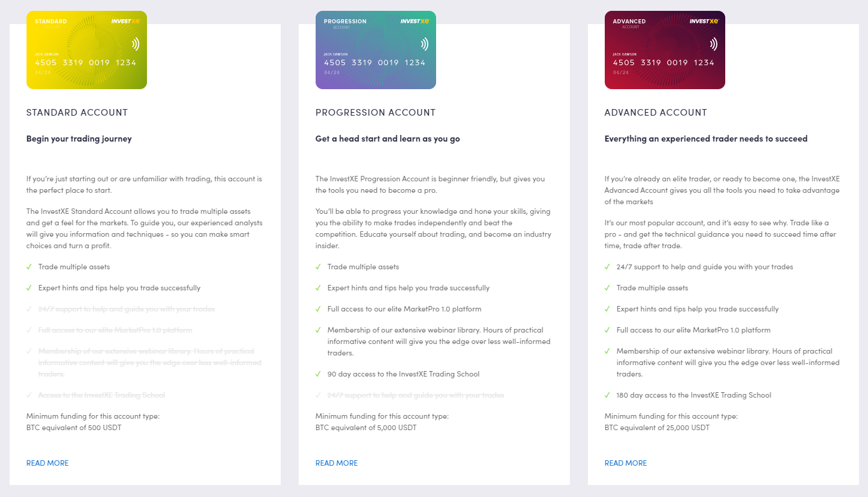Click the InvestXE logo on Progression card

click(x=415, y=21)
